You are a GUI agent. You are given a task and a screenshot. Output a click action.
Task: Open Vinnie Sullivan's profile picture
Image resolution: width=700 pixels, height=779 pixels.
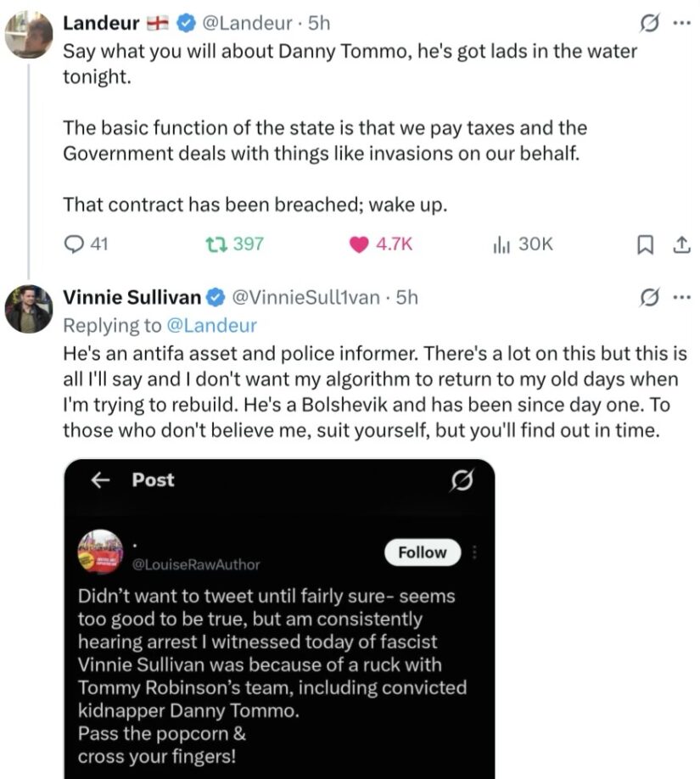tap(29, 309)
